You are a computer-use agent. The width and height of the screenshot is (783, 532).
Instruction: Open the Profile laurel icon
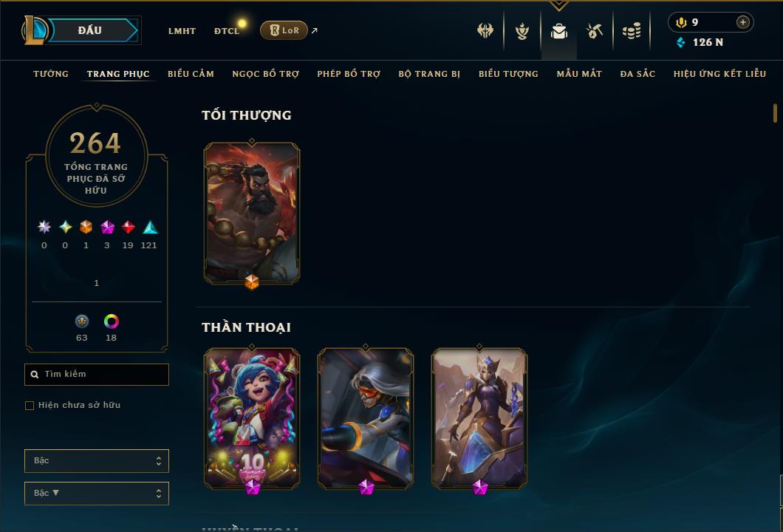(x=522, y=31)
